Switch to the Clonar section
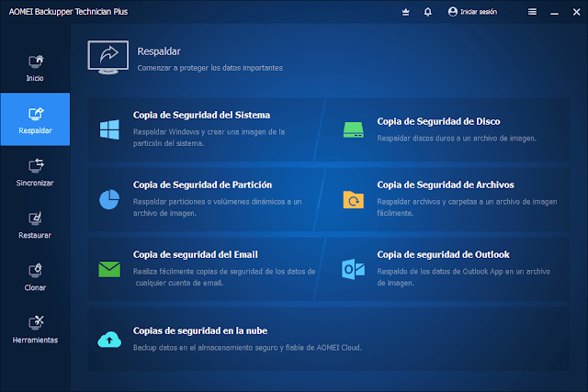The width and height of the screenshot is (588, 392). click(35, 276)
